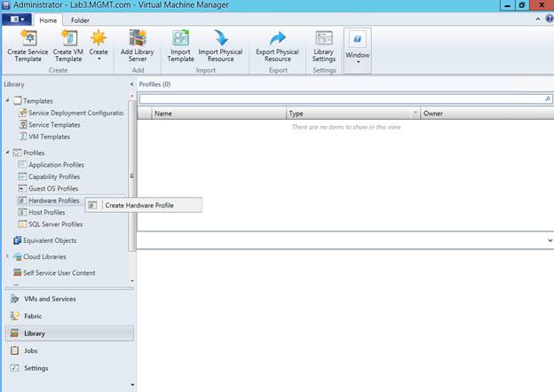Switch to the Folder ribbon tab
This screenshot has height=392, width=554.
coord(80,20)
